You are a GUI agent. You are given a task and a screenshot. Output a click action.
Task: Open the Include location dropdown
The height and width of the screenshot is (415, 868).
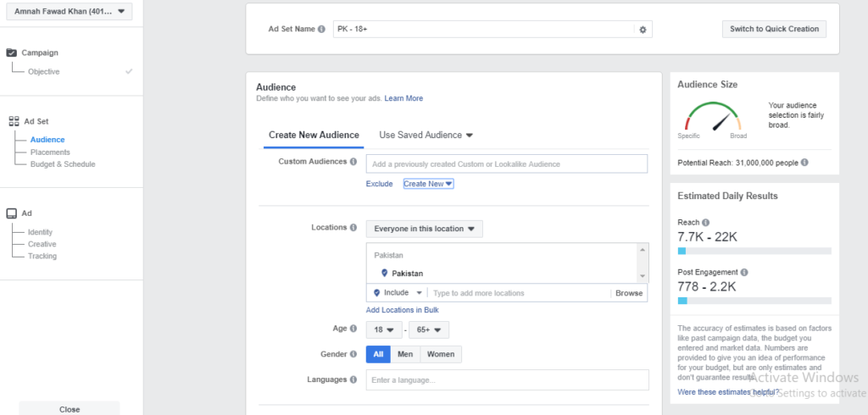pyautogui.click(x=398, y=293)
